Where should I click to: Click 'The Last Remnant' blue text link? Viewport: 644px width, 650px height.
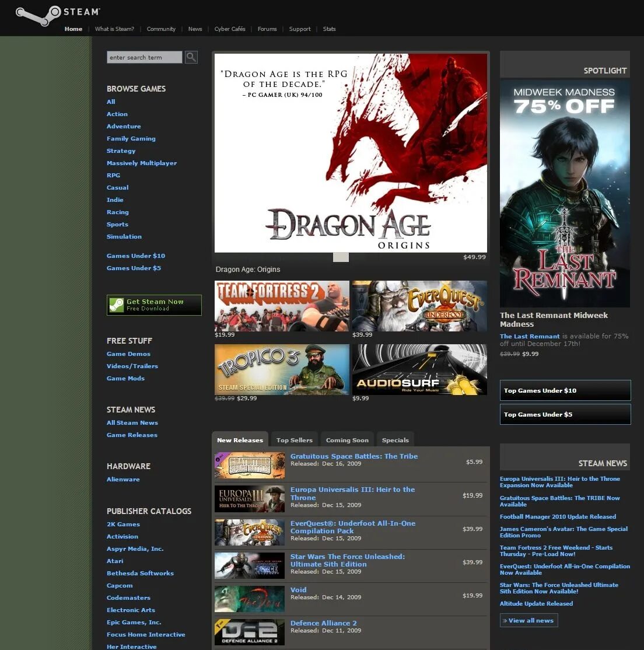530,336
